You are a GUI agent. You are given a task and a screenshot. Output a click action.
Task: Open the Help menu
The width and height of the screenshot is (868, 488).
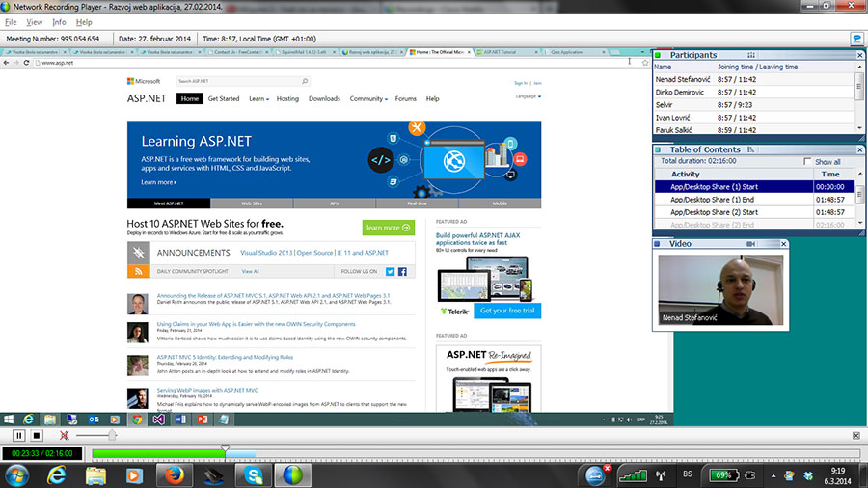[x=84, y=22]
